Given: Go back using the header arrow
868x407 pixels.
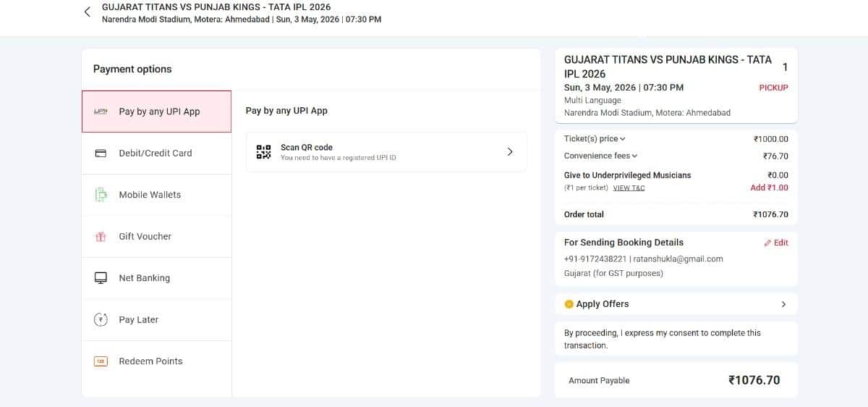Looking at the screenshot, I should click(x=88, y=12).
